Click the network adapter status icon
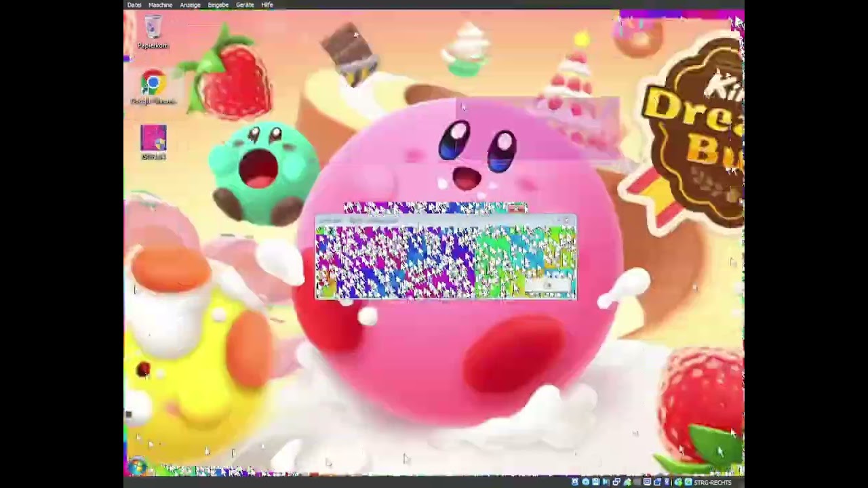The height and width of the screenshot is (488, 868). [x=616, y=482]
